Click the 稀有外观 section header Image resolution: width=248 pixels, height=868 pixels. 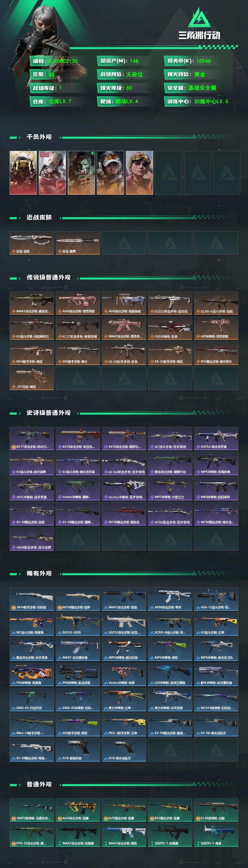[39, 573]
